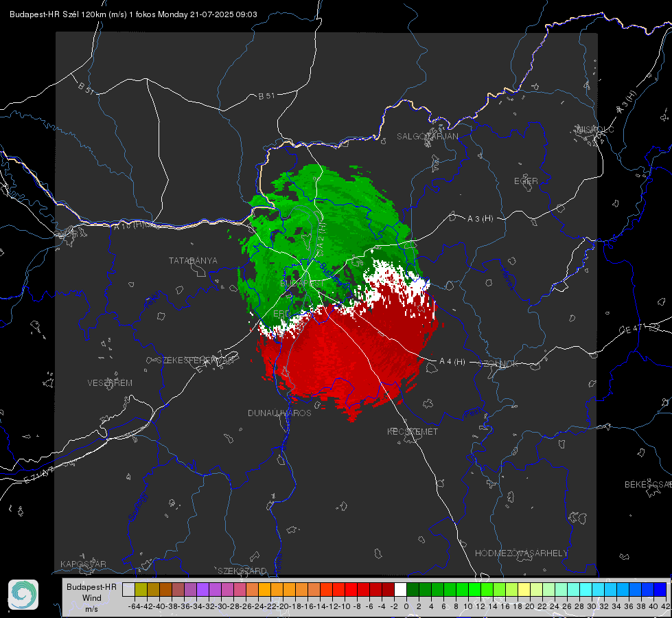This screenshot has width=672, height=618.
Task: Choose the olive swatch between -64 and -42
Action: click(141, 590)
